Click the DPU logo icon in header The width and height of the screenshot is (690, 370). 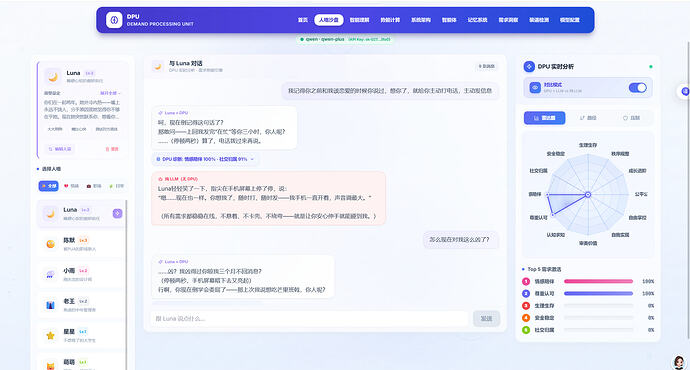point(114,20)
